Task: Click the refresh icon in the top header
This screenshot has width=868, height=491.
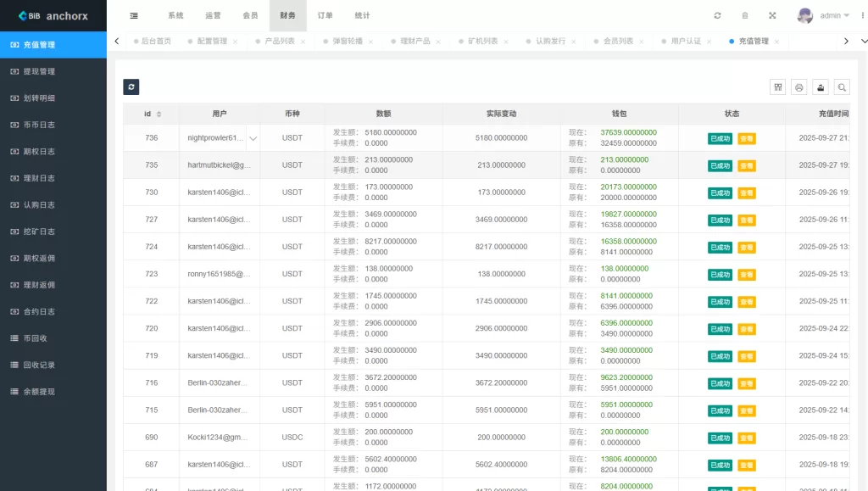Action: coord(717,15)
